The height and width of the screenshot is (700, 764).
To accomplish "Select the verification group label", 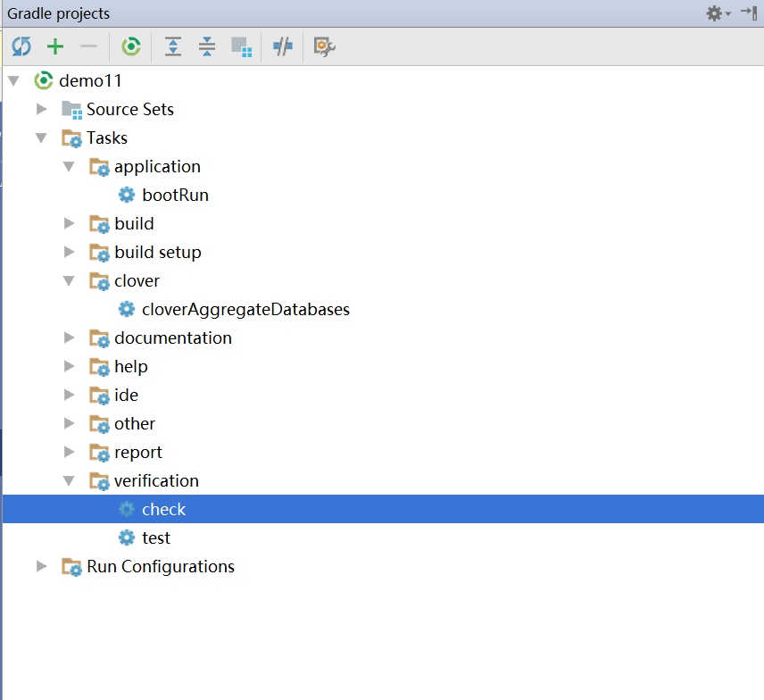I will click(x=156, y=480).
